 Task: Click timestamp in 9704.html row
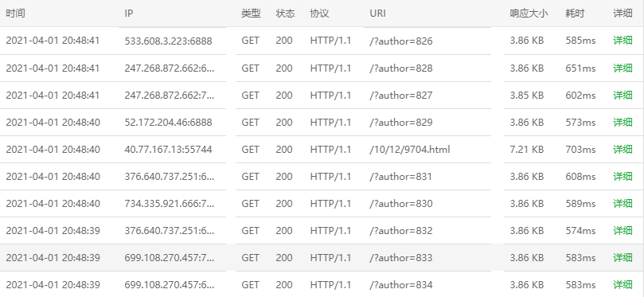53,149
